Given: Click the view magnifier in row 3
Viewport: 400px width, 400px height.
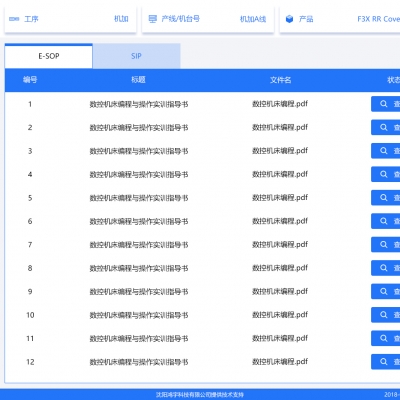Looking at the screenshot, I should coord(384,151).
